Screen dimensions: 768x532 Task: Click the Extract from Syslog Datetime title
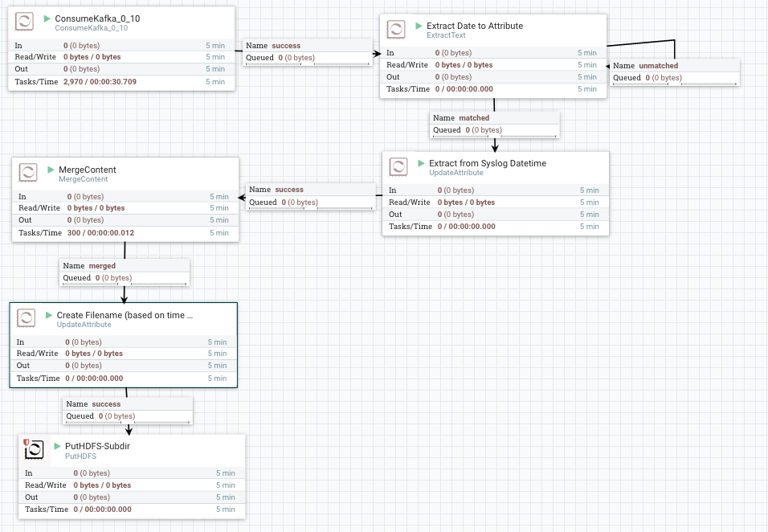pyautogui.click(x=487, y=163)
